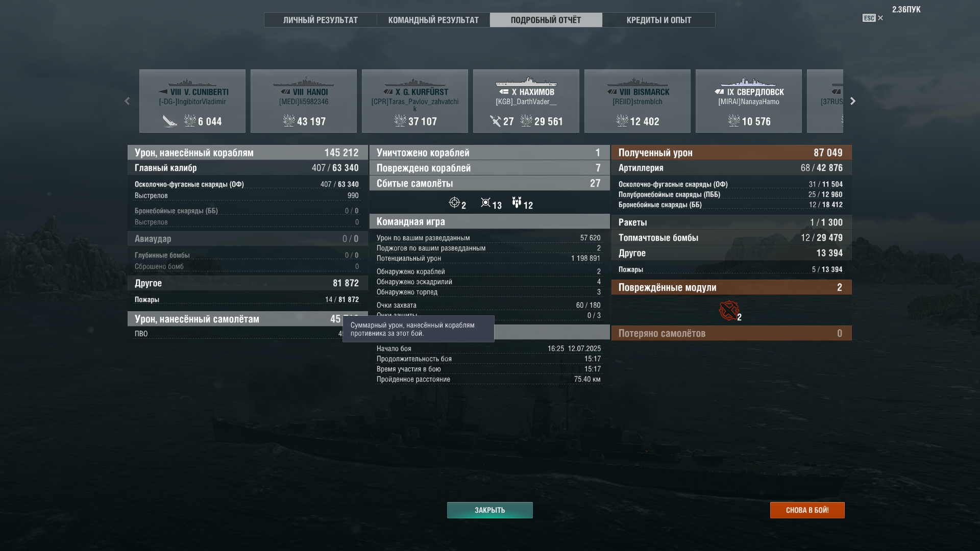Image resolution: width=980 pixels, height=551 pixels.
Task: Click the damage icon beside 12 402
Action: (x=622, y=121)
